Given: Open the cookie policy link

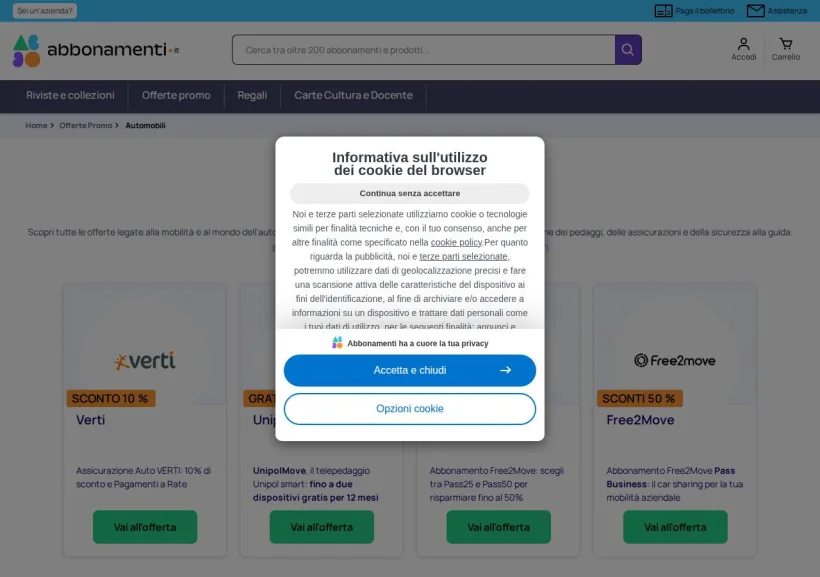Looking at the screenshot, I should (x=456, y=242).
